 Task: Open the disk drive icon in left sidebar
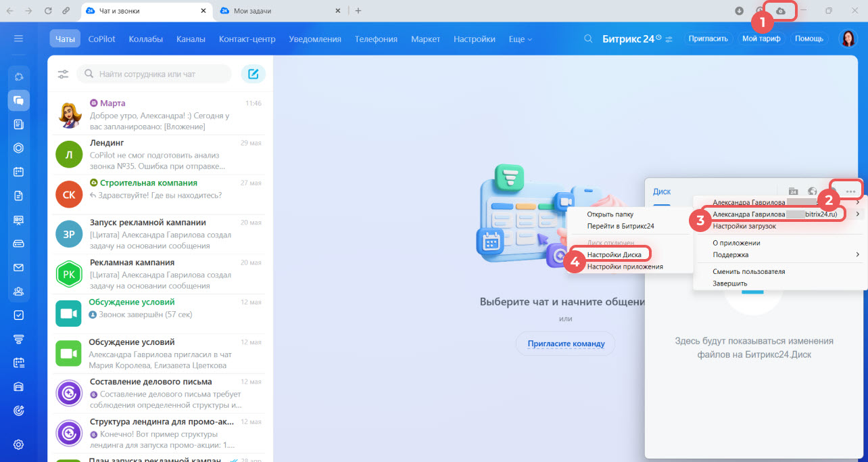click(x=19, y=244)
